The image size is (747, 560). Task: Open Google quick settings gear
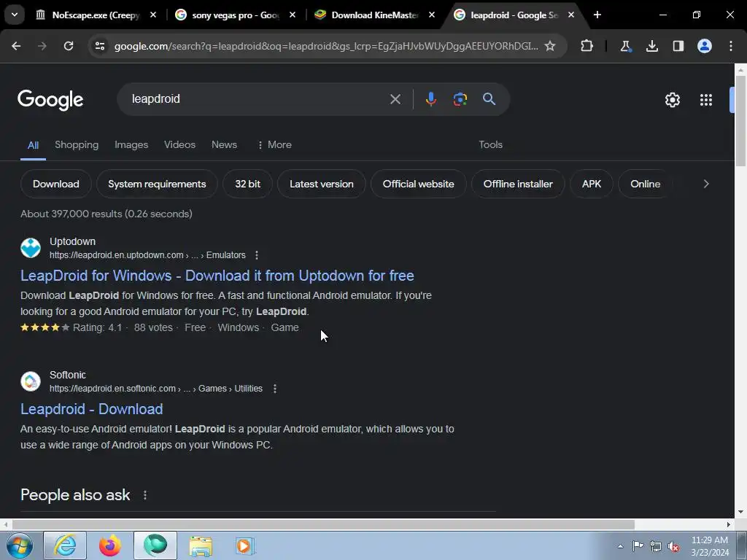[x=672, y=99]
